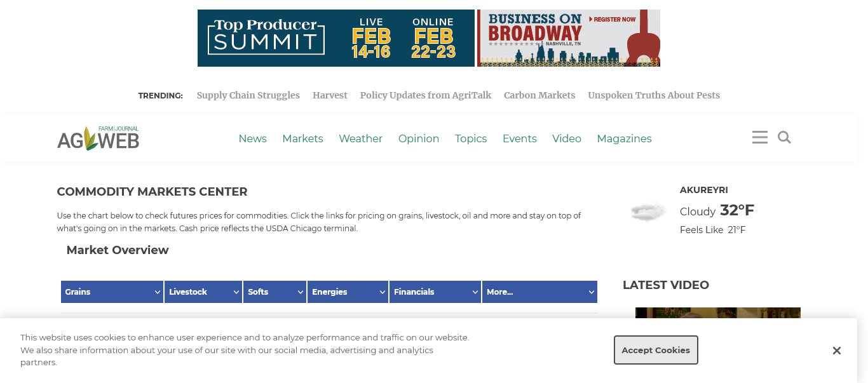Expand the More... dropdown
The height and width of the screenshot is (383, 868).
click(x=539, y=292)
